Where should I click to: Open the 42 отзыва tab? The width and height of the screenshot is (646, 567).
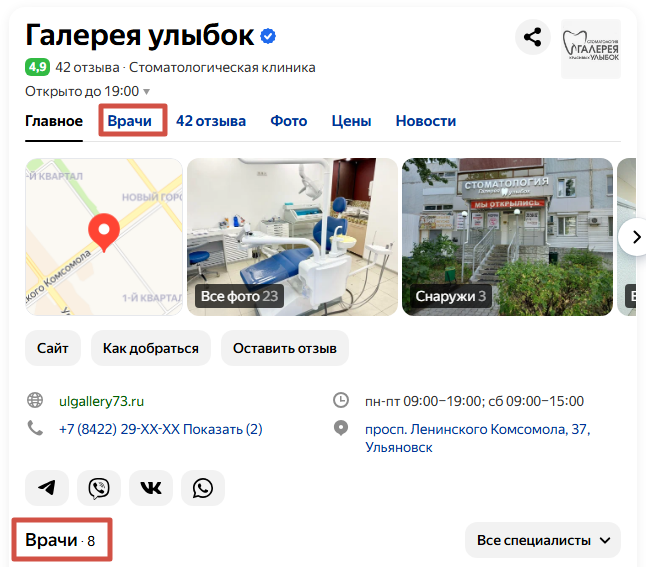pyautogui.click(x=211, y=121)
